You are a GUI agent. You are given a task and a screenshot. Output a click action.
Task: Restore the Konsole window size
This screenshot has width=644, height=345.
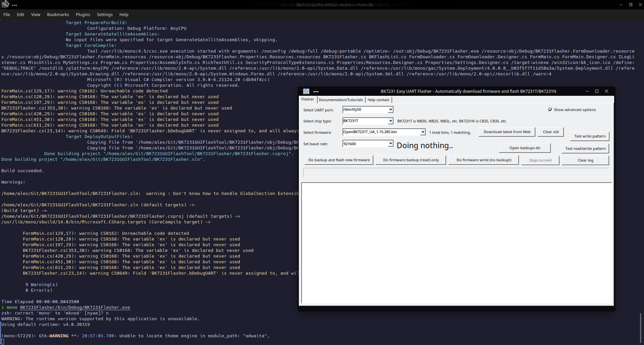coord(631,5)
